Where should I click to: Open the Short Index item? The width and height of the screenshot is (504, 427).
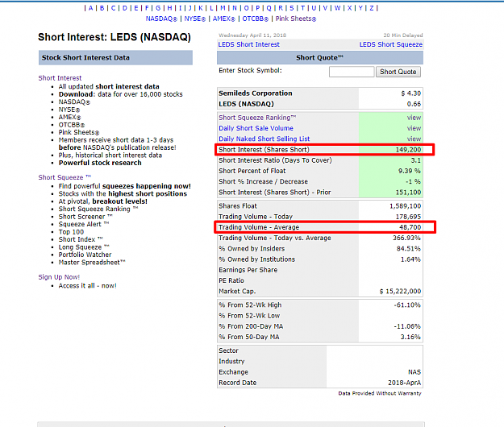click(x=81, y=239)
